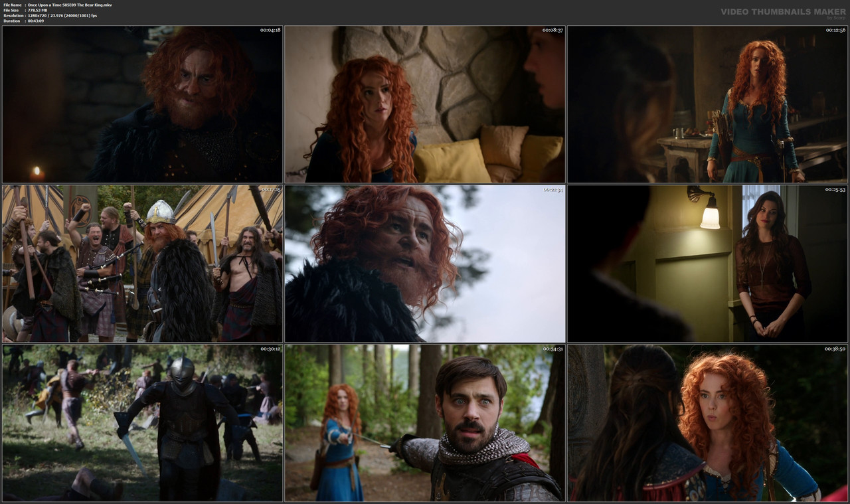The width and height of the screenshot is (850, 504).
Task: Open the thumbnail timestamped 00:04:18
Action: 141,104
